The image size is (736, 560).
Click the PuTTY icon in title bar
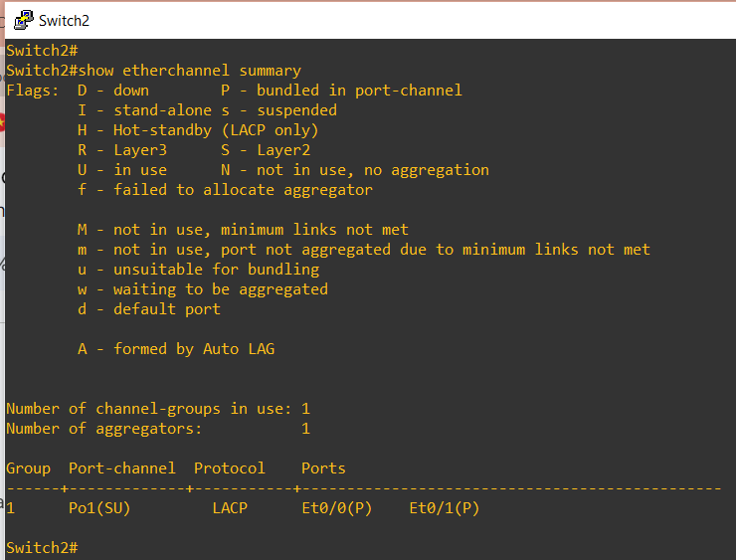coord(23,20)
